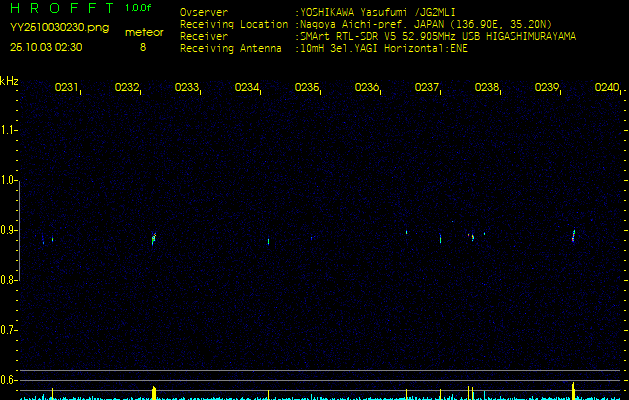629x400 pixels.
Task: Click the 0.9 frequency axis label
Action: click(9, 230)
